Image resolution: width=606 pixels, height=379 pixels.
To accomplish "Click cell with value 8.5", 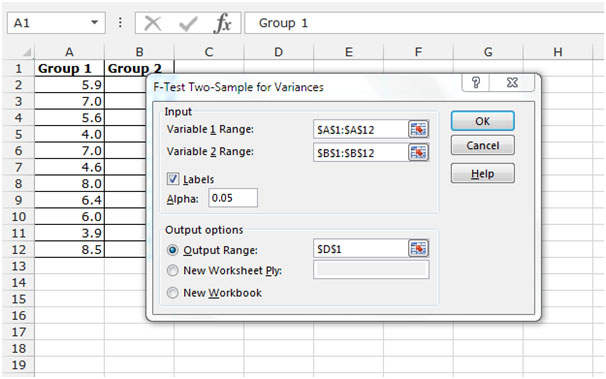I will [x=70, y=250].
